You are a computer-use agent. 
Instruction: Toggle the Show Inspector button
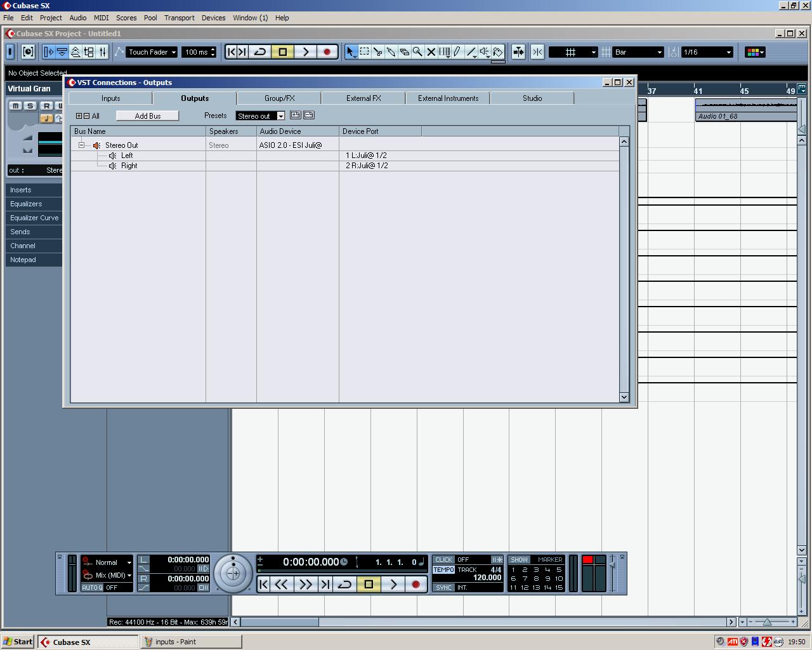point(48,52)
